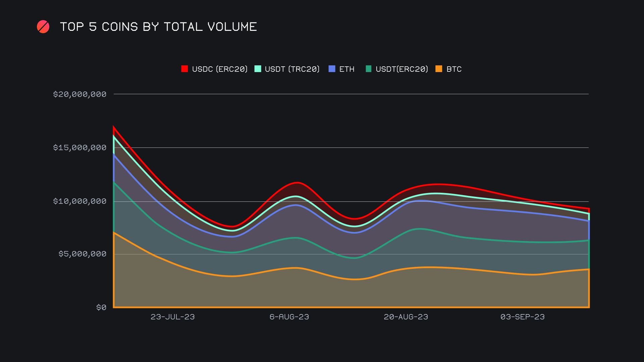Image resolution: width=644 pixels, height=362 pixels.
Task: Toggle the ETH legend label
Action: [x=347, y=69]
